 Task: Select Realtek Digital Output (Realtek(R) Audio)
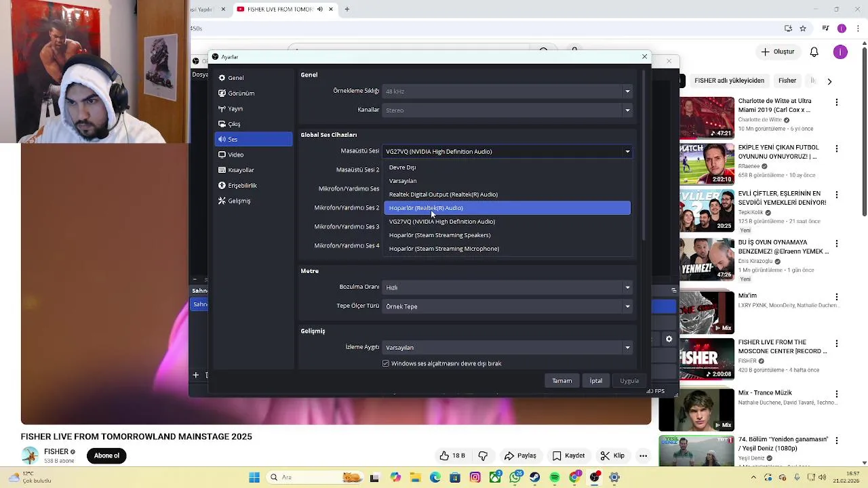507,195
